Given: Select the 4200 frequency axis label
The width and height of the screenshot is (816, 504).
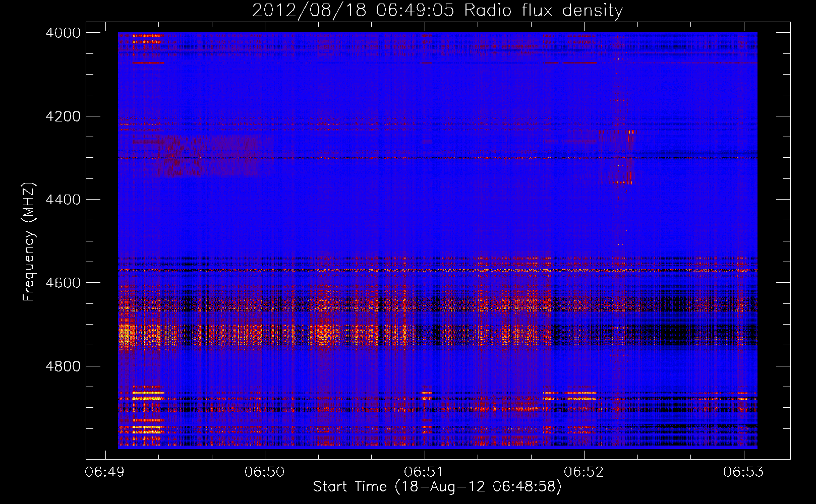Looking at the screenshot, I should (x=63, y=116).
